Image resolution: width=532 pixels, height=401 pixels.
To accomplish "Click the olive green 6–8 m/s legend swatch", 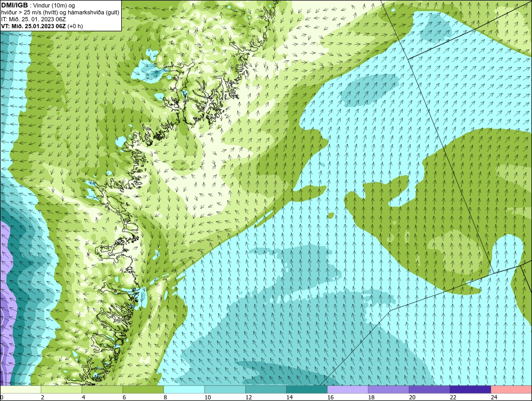I will click(143, 389).
